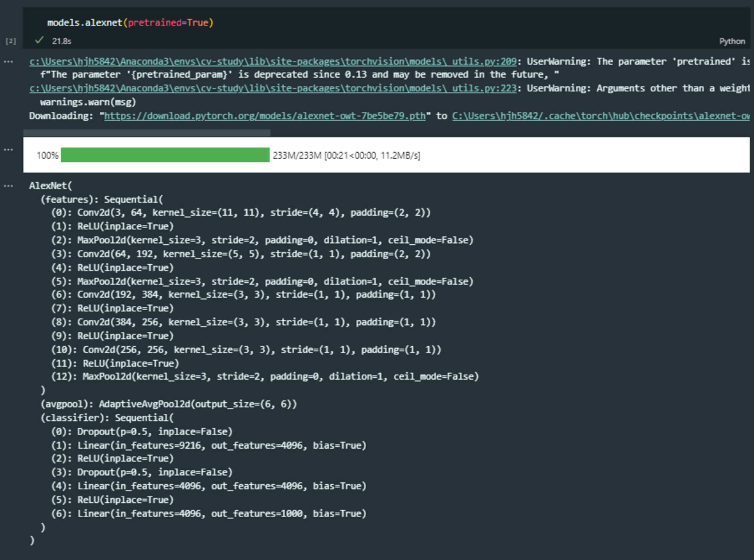Open the _utils.py:223 file link
The width and height of the screenshot is (754, 560).
coord(273,88)
